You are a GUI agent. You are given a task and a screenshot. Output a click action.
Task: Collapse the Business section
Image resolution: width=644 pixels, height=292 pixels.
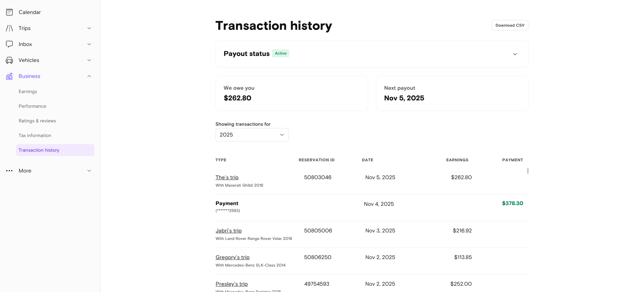pyautogui.click(x=89, y=76)
